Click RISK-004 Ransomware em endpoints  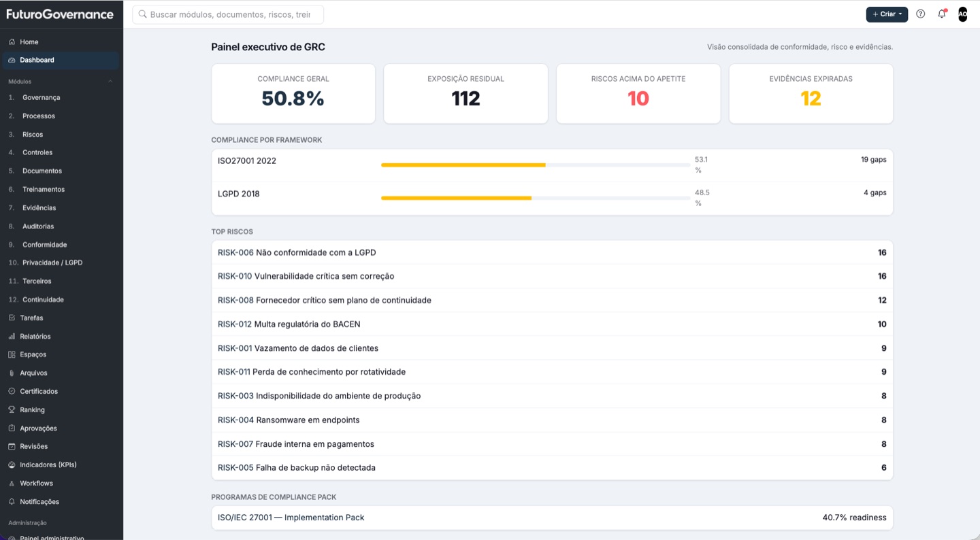(552, 420)
